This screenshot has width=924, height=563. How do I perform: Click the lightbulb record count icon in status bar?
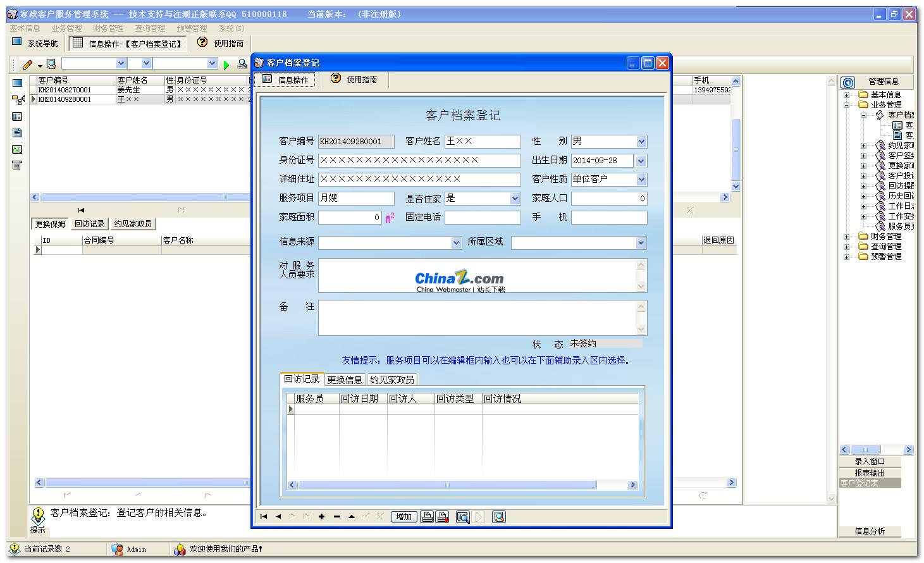(x=15, y=549)
